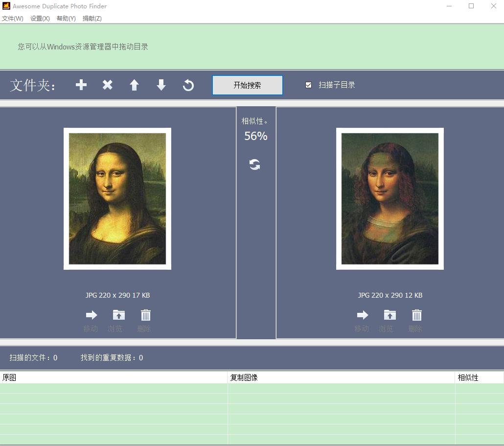Screen dimensions: 504x446
Task: Click right image's browse folder icon
Action: pyautogui.click(x=389, y=315)
